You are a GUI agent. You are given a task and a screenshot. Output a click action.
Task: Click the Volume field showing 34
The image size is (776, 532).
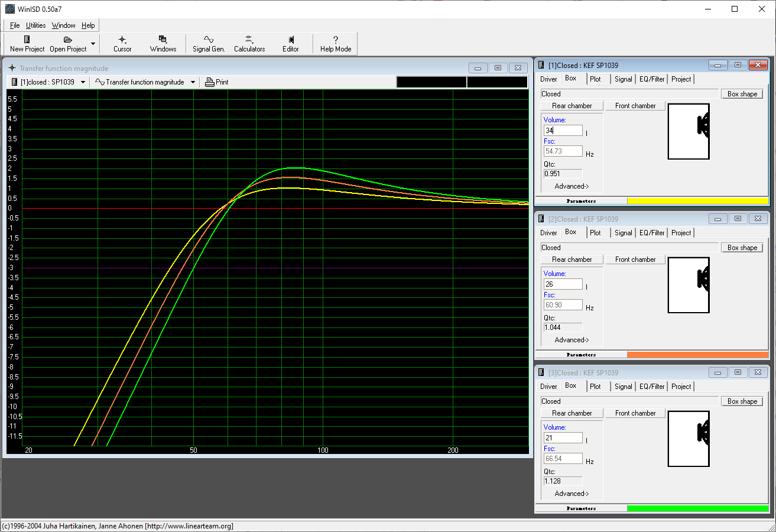pos(563,131)
